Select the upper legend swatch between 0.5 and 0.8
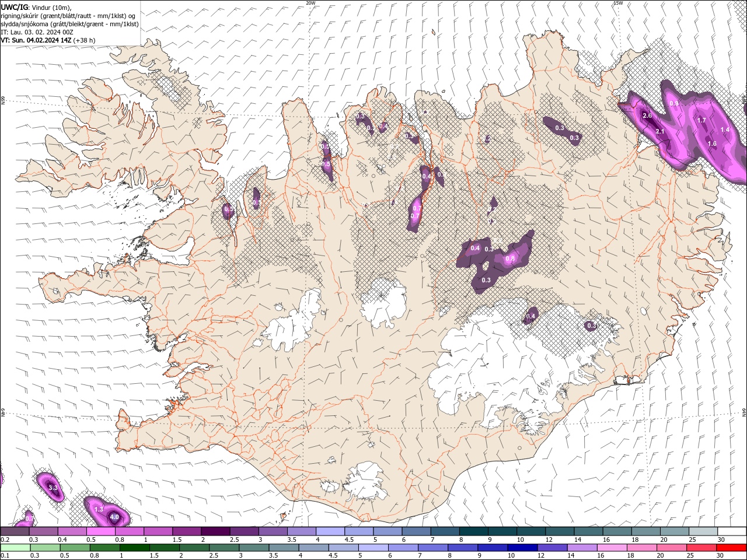The width and height of the screenshot is (747, 560). pos(102,531)
